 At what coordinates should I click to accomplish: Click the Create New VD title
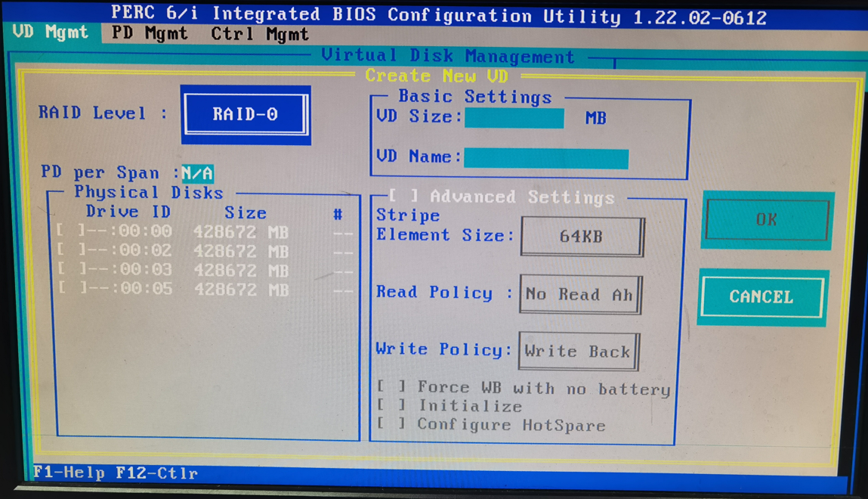pos(437,76)
